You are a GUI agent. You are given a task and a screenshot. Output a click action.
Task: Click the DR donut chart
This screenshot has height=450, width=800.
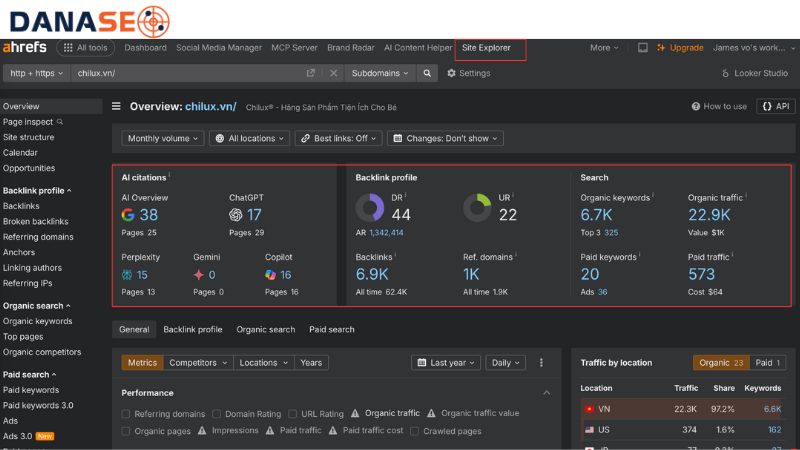pos(370,208)
